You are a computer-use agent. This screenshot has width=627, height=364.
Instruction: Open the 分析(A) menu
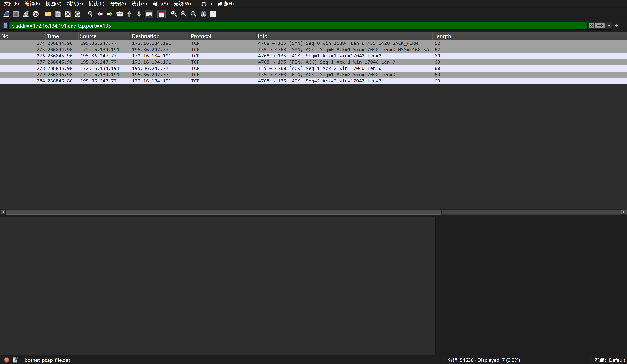(118, 4)
